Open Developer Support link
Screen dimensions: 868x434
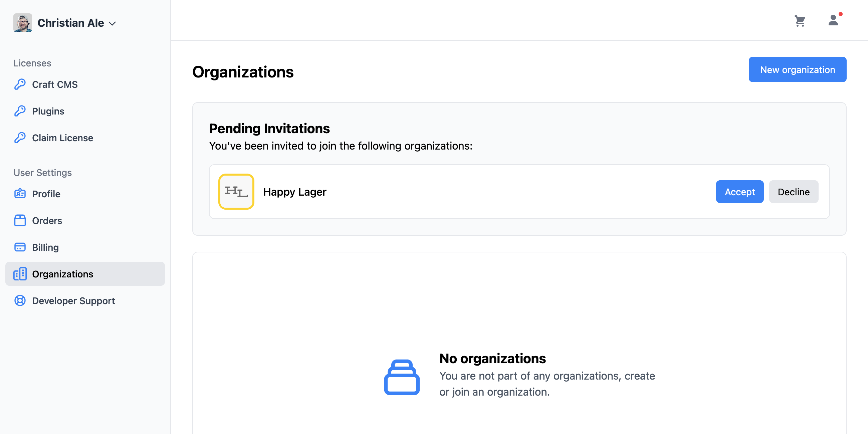pos(85,300)
